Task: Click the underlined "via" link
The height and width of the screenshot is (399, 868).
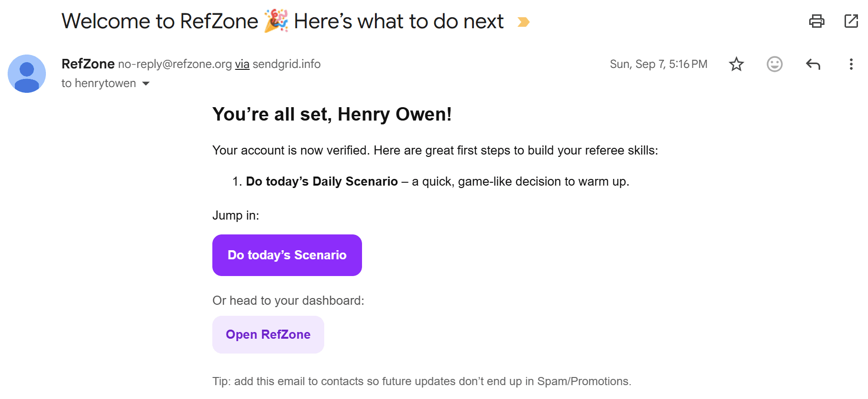Action: 242,64
